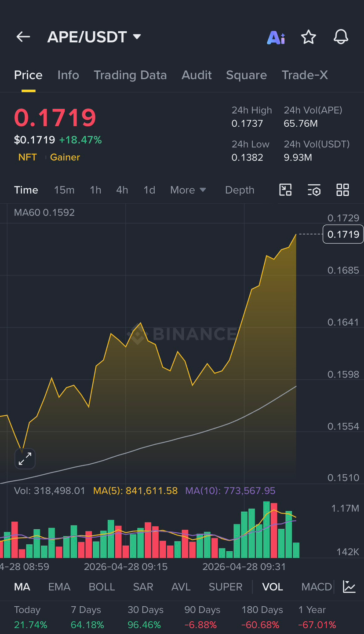Open the More timeframes dropdown
The height and width of the screenshot is (634, 364).
coord(188,190)
